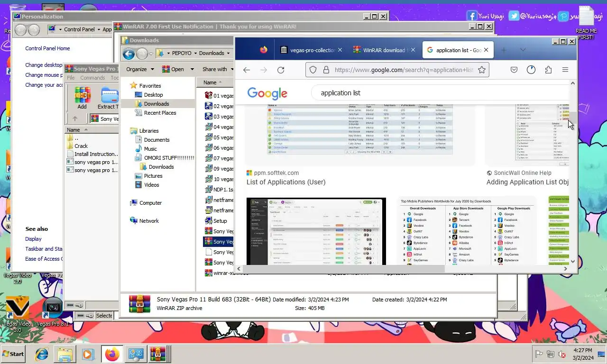This screenshot has width=607, height=364.
Task: Open Windows Media Player from the taskbar
Action: (87, 354)
